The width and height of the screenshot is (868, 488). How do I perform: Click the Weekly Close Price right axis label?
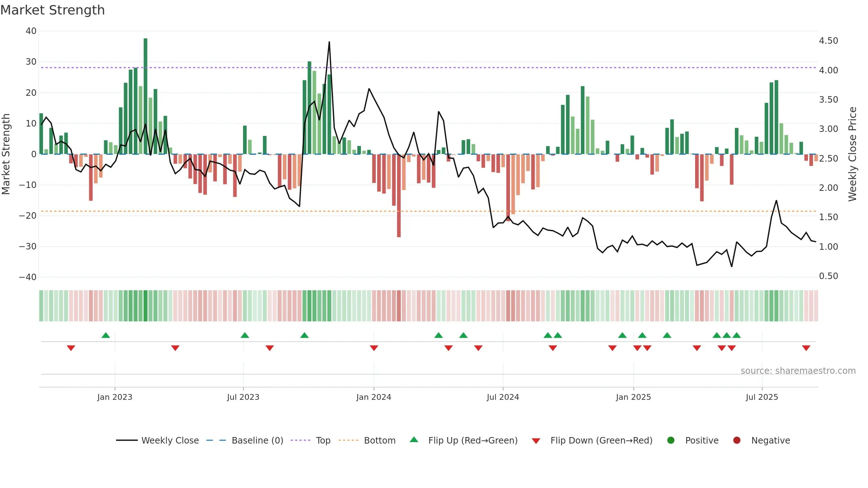852,154
